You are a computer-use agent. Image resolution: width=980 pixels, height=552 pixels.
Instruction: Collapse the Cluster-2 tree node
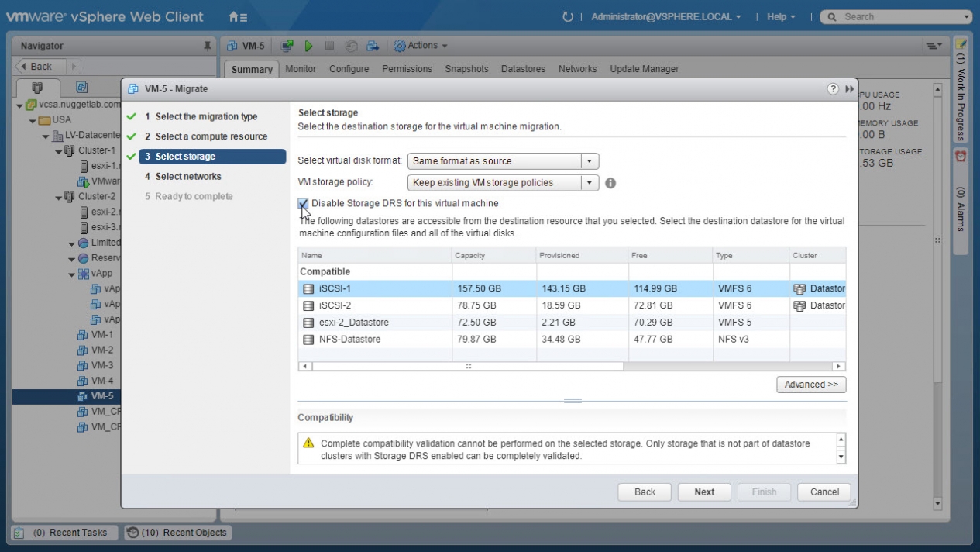(x=59, y=196)
